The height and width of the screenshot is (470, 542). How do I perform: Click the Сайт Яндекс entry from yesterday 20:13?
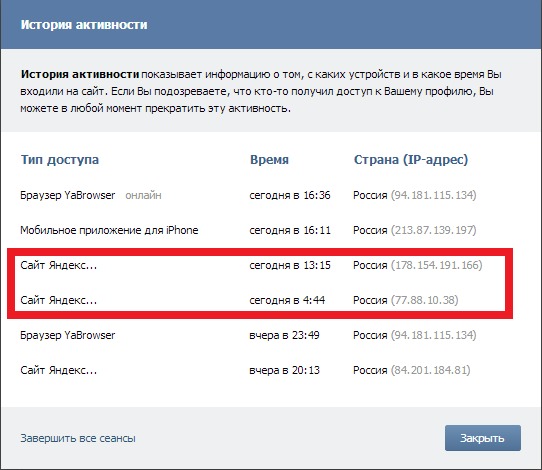tap(58, 370)
